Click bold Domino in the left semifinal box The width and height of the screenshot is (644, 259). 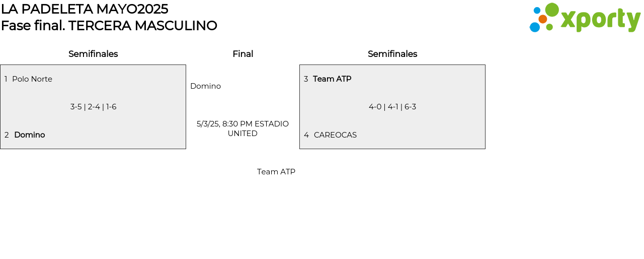30,135
